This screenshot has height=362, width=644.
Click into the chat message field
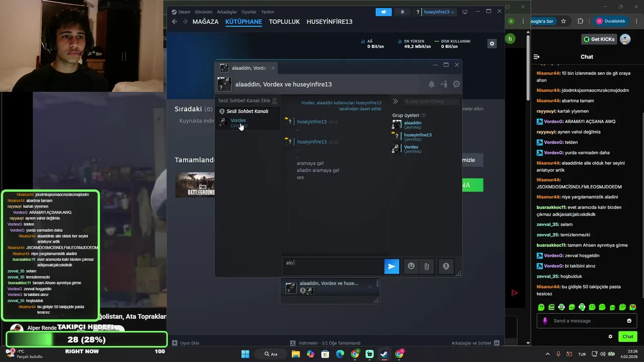(333, 266)
